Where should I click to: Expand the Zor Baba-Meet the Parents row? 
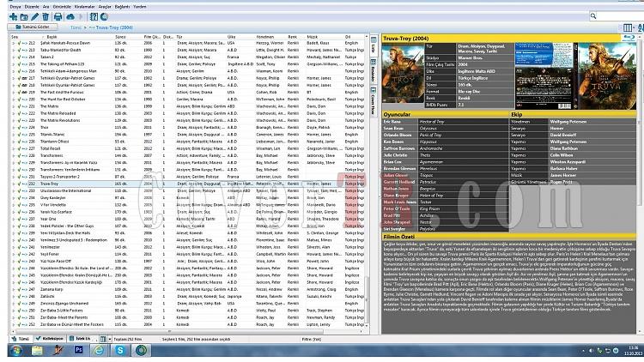14,317
